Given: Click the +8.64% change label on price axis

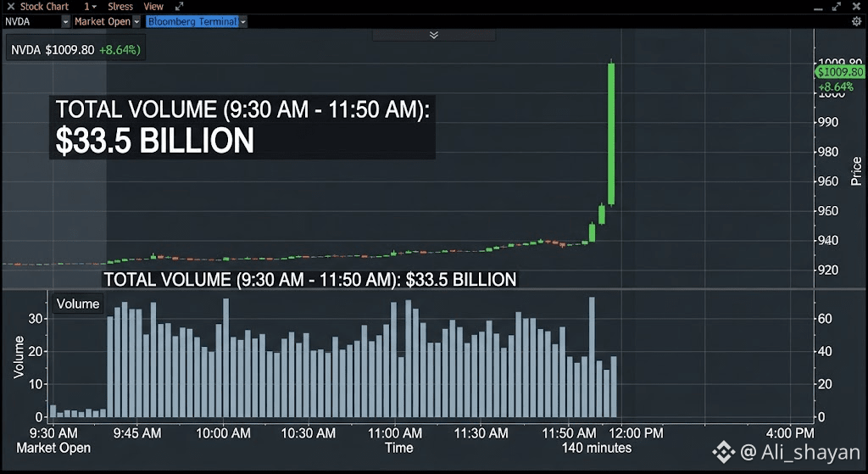Looking at the screenshot, I should pos(836,87).
